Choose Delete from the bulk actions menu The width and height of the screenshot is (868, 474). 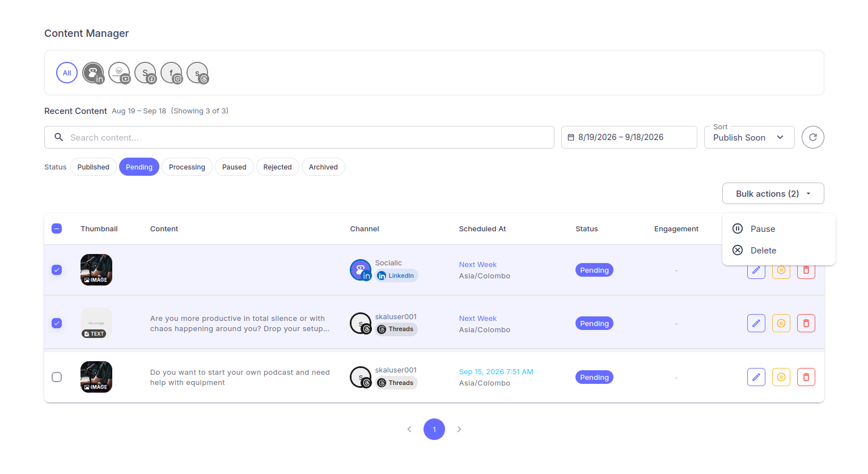tap(778, 250)
